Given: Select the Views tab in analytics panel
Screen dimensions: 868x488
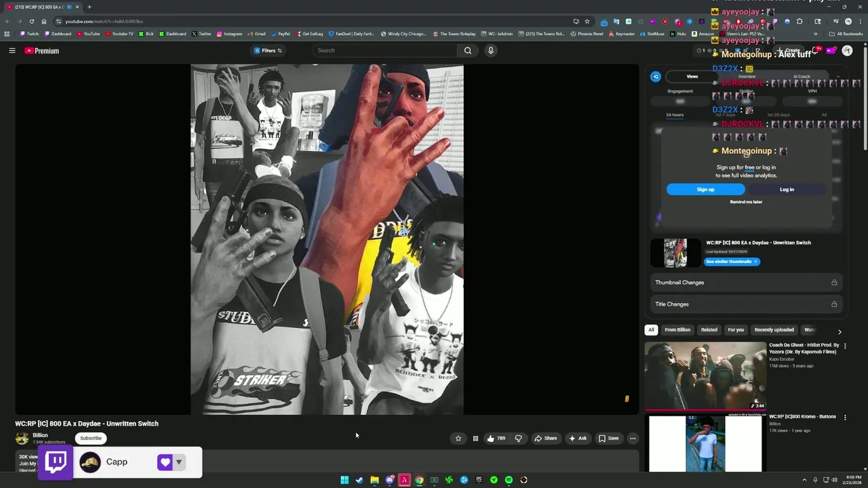Looking at the screenshot, I should click(692, 77).
